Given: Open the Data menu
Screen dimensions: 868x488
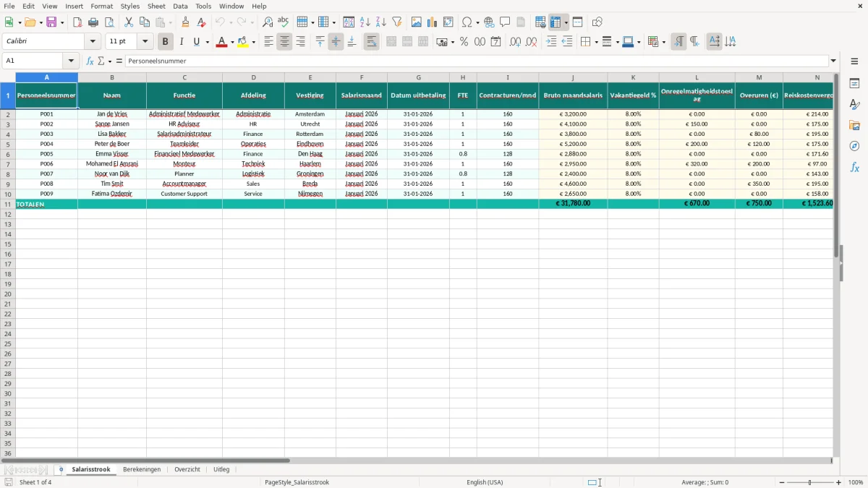Looking at the screenshot, I should coord(180,6).
